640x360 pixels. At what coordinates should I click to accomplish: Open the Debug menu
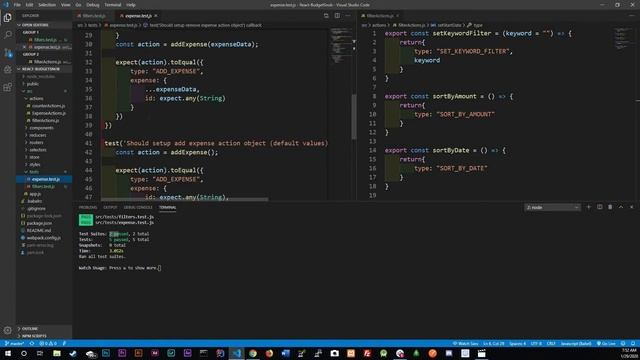(x=93, y=5)
